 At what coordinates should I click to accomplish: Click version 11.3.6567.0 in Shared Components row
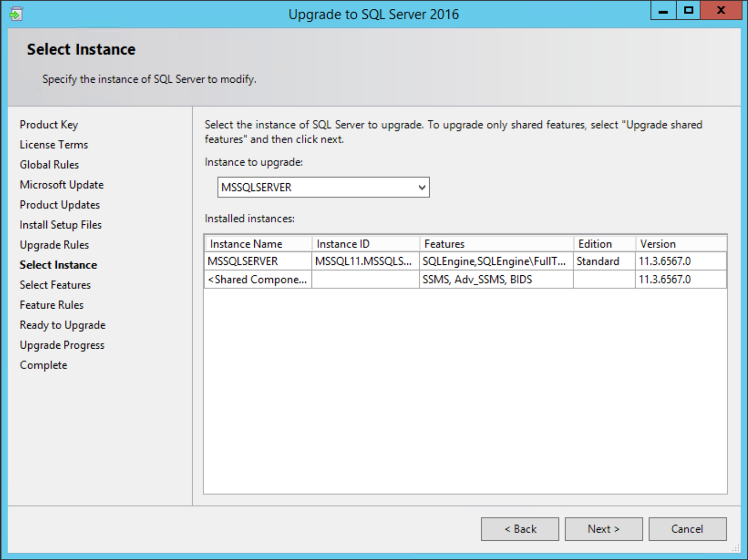pos(681,279)
